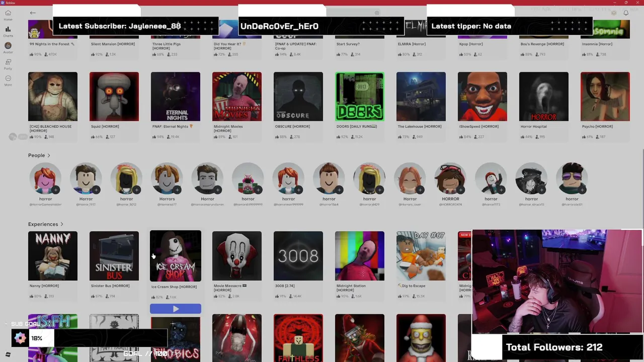This screenshot has height=362, width=644.
Task: Play Ice Cream Shop with the blue play button
Action: click(x=176, y=309)
